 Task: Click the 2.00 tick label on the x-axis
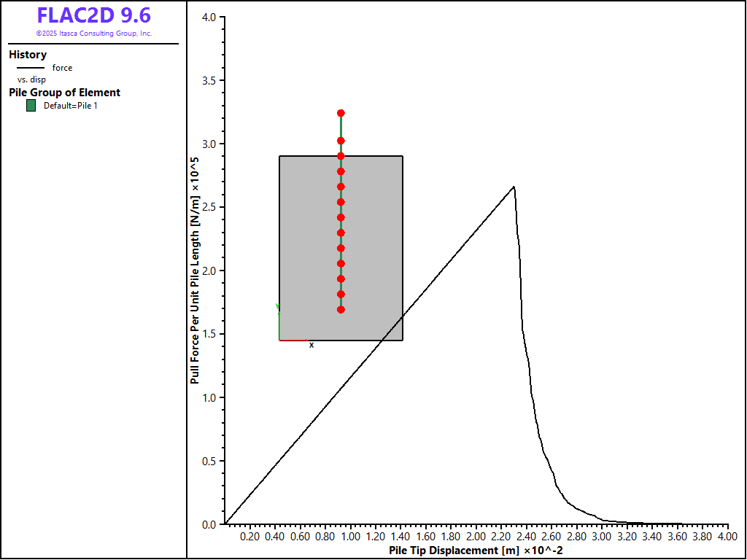pyautogui.click(x=476, y=536)
